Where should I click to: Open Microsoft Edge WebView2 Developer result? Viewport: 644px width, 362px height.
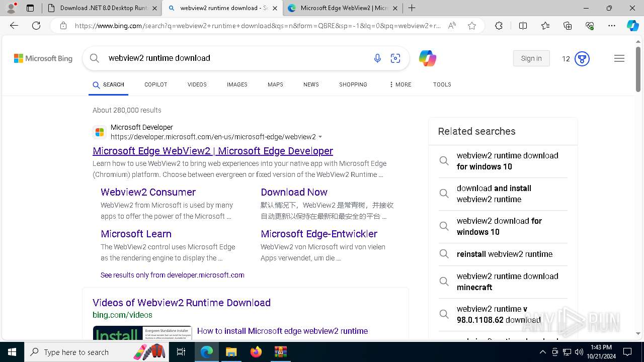[213, 151]
